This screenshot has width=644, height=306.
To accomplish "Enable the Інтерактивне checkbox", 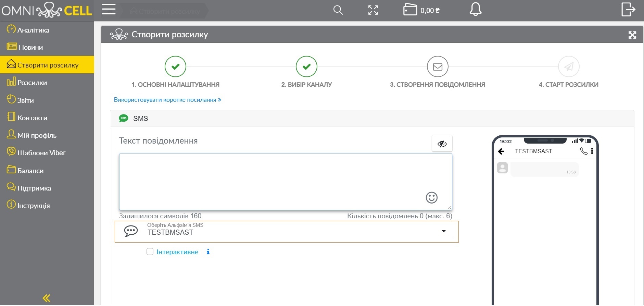I will (x=150, y=252).
